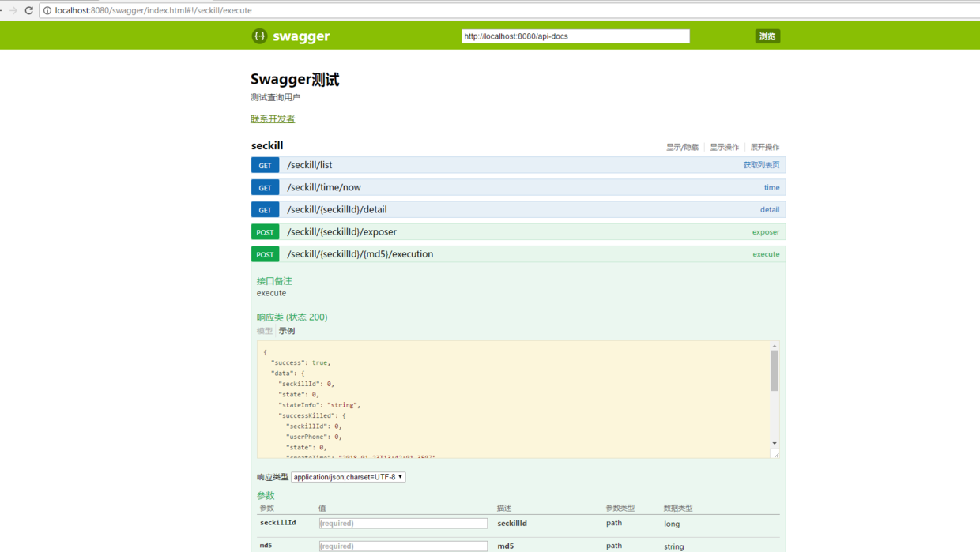The width and height of the screenshot is (980, 552).
Task: Click the execute summary link
Action: click(766, 254)
